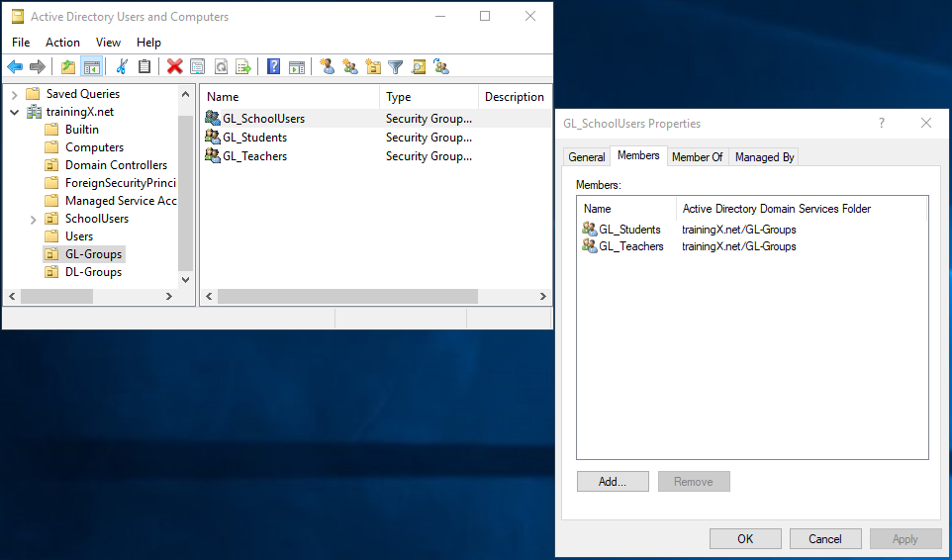This screenshot has height=560, width=952.
Task: Select Users container in tree
Action: click(x=69, y=236)
